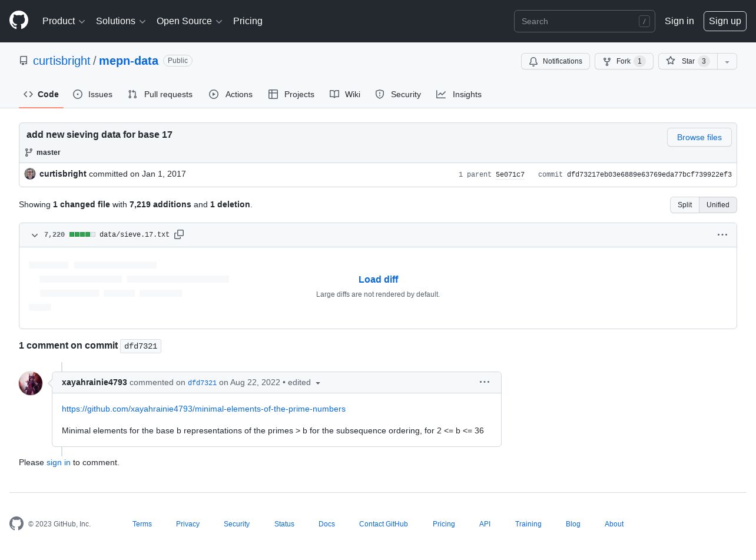Click xayahrainie4793's avatar image

point(31,383)
